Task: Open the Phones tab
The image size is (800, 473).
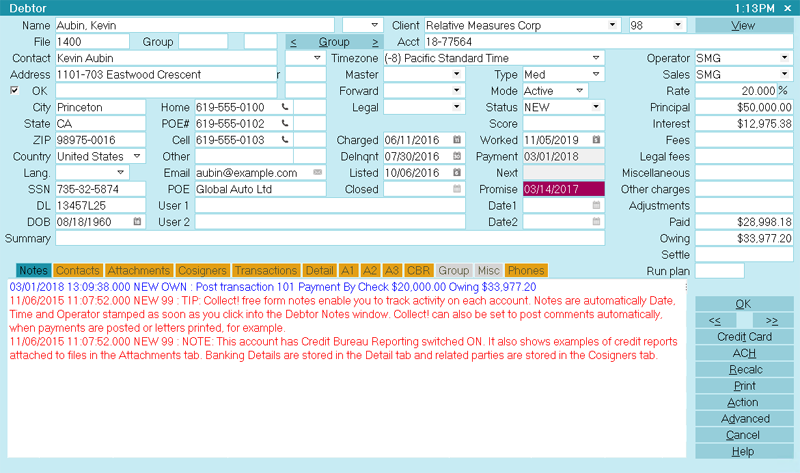Action: pos(526,270)
